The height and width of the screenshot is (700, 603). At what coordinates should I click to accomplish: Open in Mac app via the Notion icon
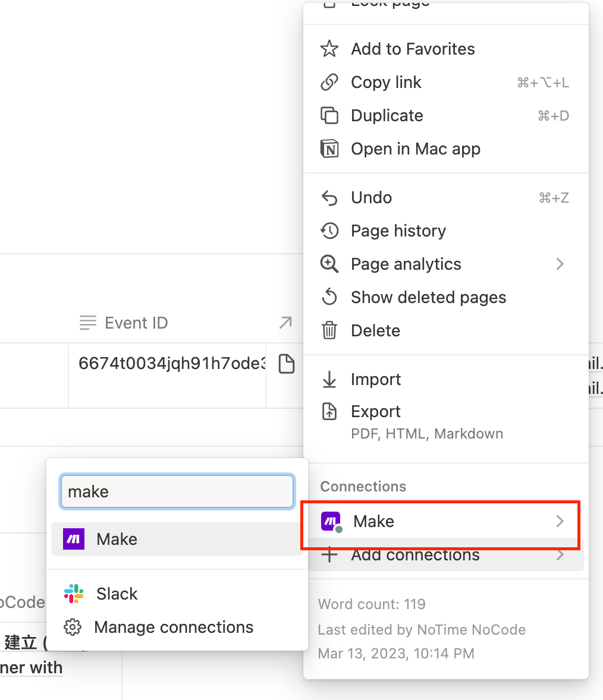(x=329, y=149)
